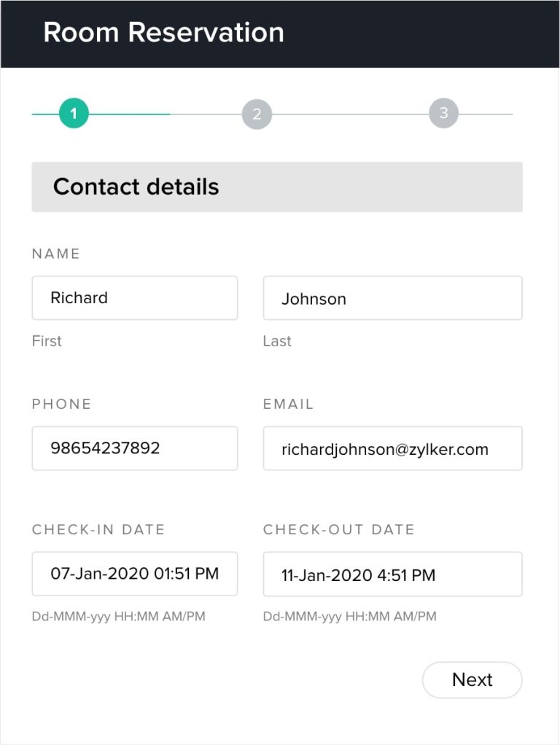
Task: Select the Phone number input field
Action: click(135, 448)
